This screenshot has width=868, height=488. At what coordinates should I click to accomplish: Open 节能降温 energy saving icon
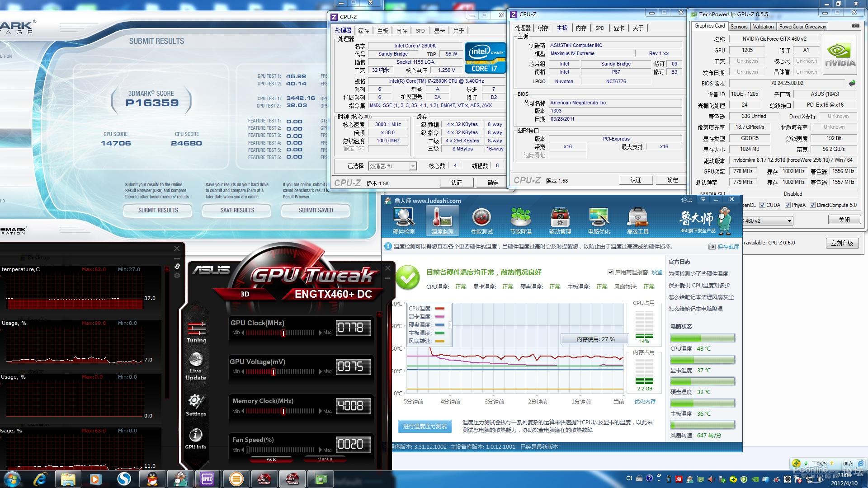[x=521, y=221]
